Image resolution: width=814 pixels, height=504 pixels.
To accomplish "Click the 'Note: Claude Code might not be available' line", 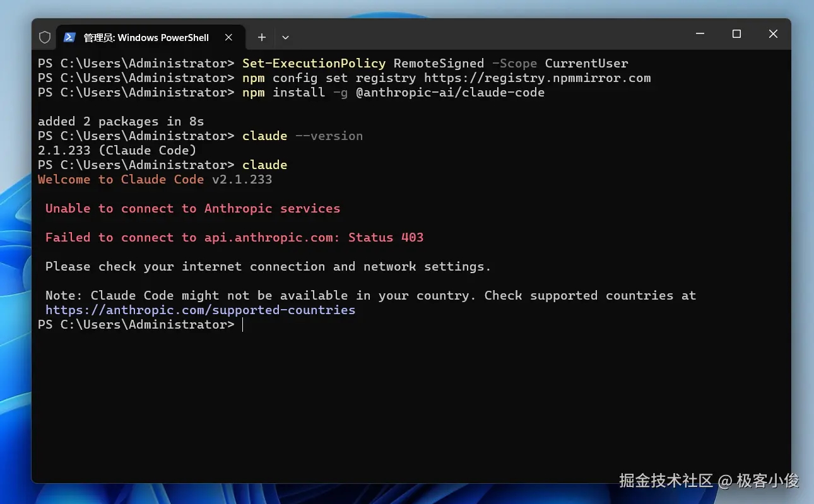I will click(x=371, y=295).
